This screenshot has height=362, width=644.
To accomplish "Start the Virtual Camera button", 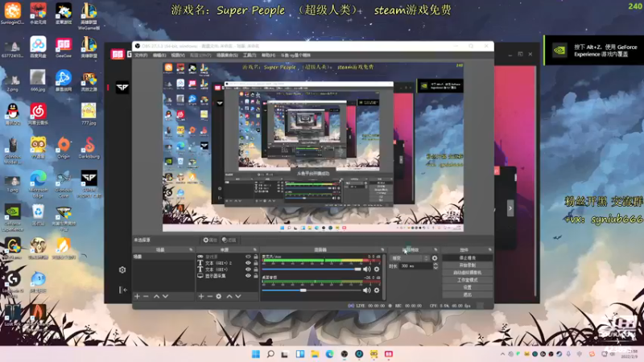I will point(468,273).
